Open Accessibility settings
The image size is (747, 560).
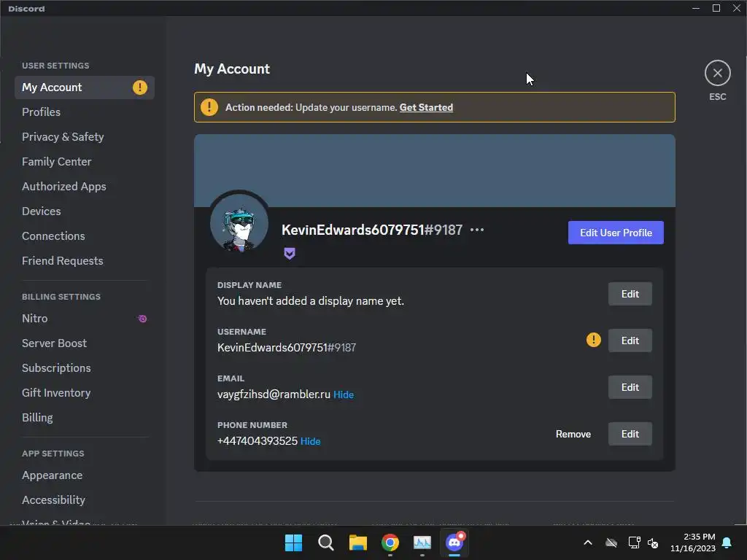(x=85, y=500)
